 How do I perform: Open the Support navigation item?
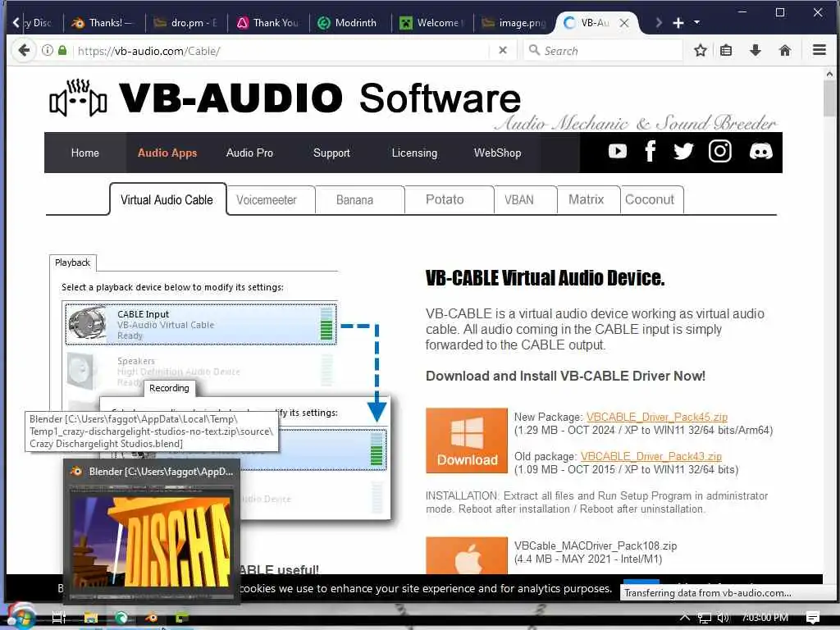pos(331,153)
